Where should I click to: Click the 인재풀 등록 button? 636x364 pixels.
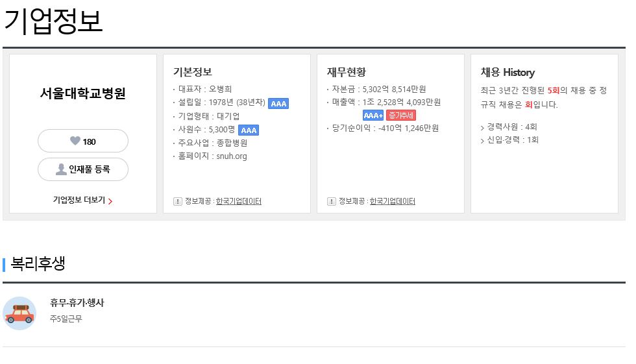tap(83, 169)
